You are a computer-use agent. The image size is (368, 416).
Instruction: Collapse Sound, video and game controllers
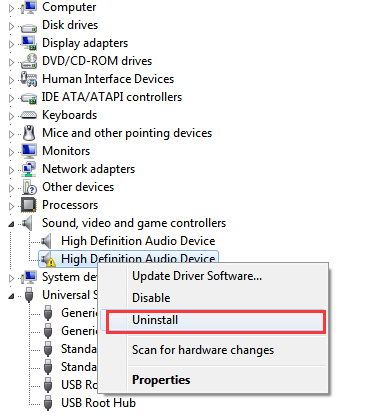(11, 224)
